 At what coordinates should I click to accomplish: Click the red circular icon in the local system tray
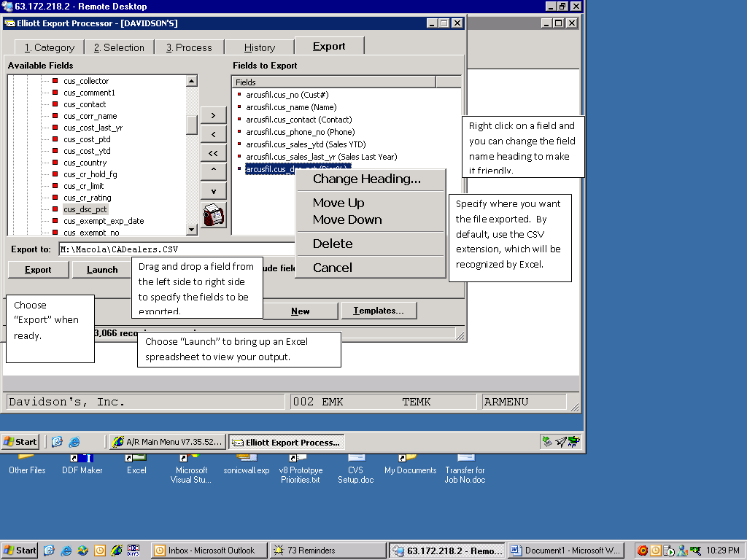(x=642, y=551)
